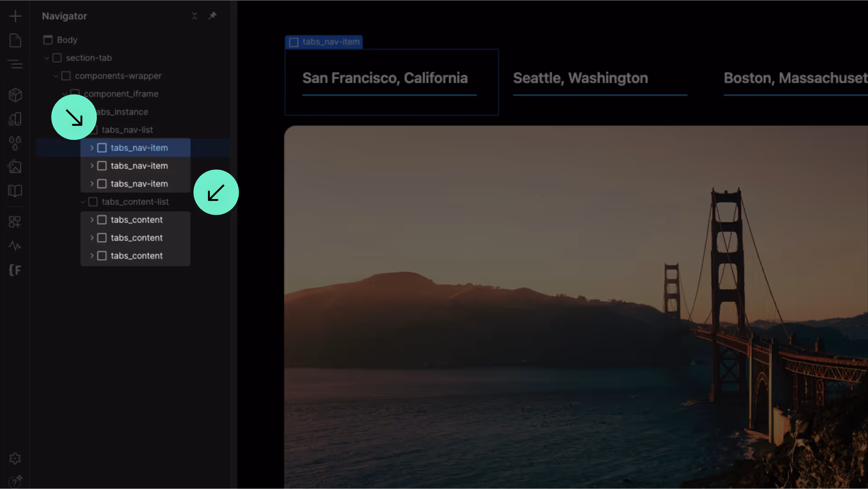Open the Assets image icon

pos(15,167)
